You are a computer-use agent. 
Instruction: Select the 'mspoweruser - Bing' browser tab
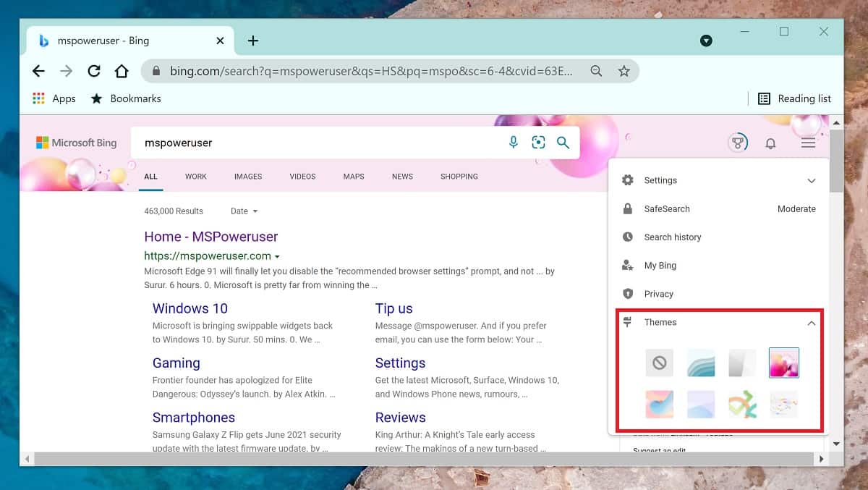(129, 41)
